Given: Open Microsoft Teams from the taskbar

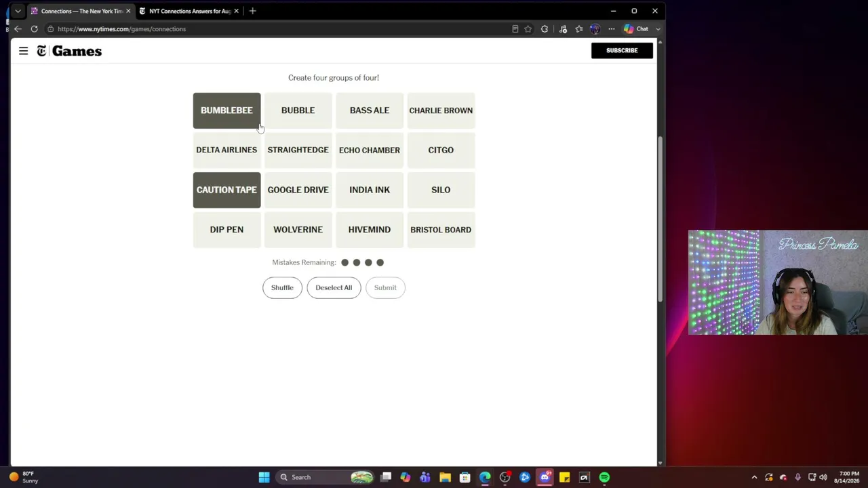Looking at the screenshot, I should (425, 477).
